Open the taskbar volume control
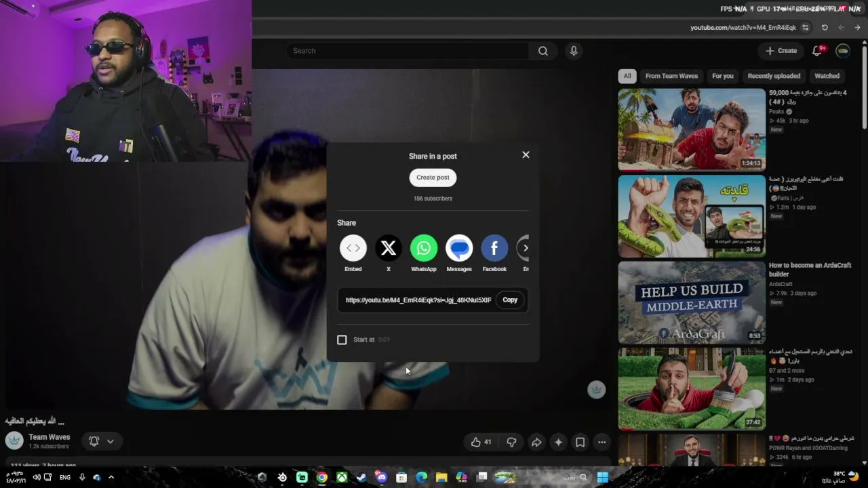The width and height of the screenshot is (868, 488). coord(37,477)
